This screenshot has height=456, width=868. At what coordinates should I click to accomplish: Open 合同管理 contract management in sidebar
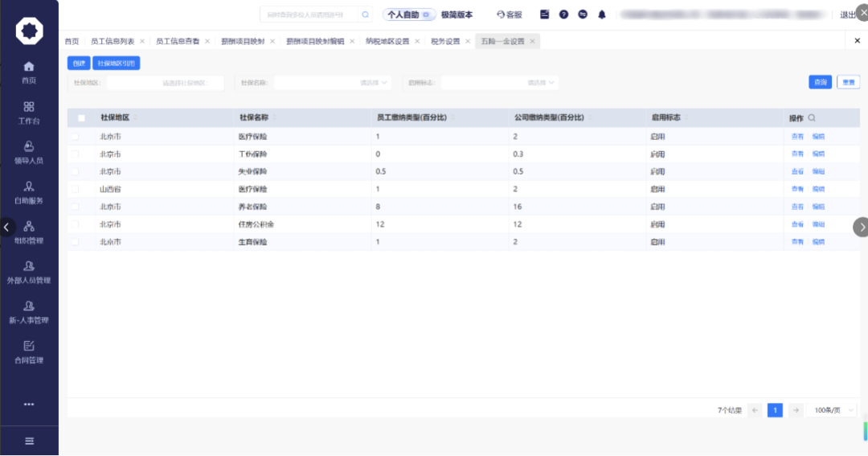coord(29,351)
